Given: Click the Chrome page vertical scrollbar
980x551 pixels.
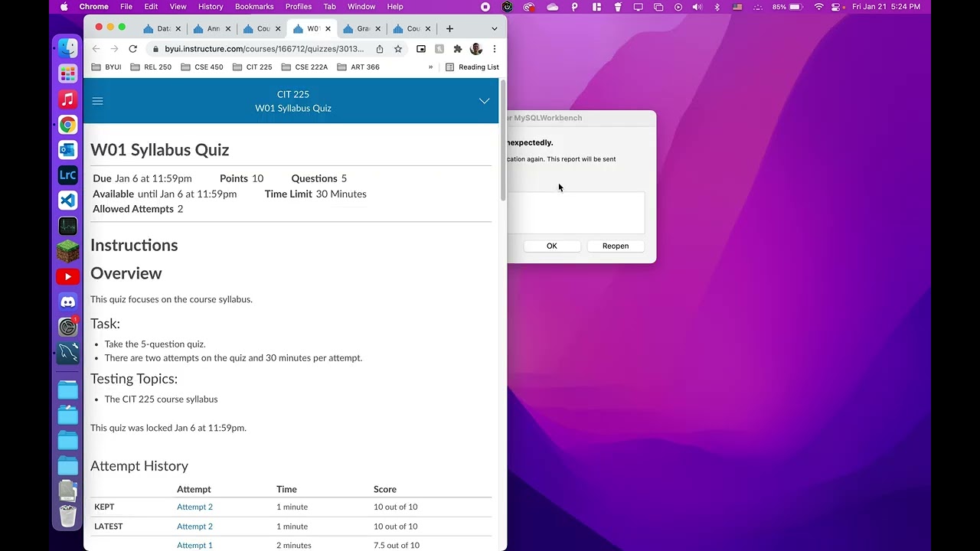Looking at the screenshot, I should (x=503, y=141).
